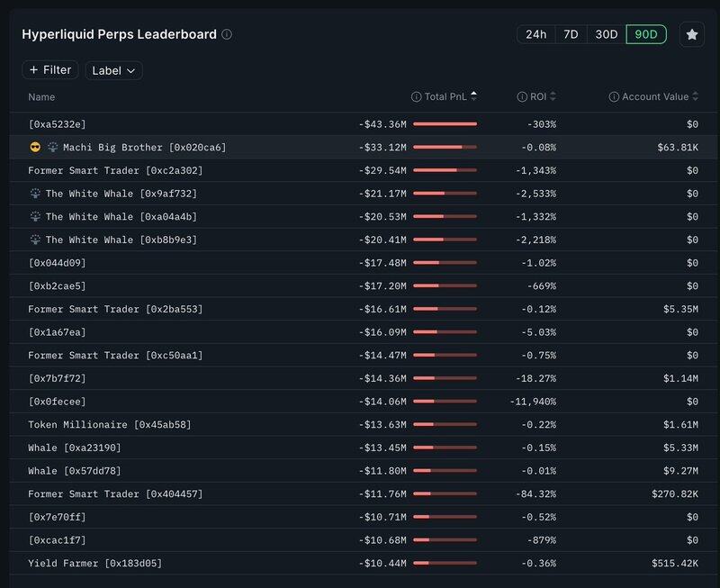Toggle Account Value sort arrows

(x=696, y=96)
